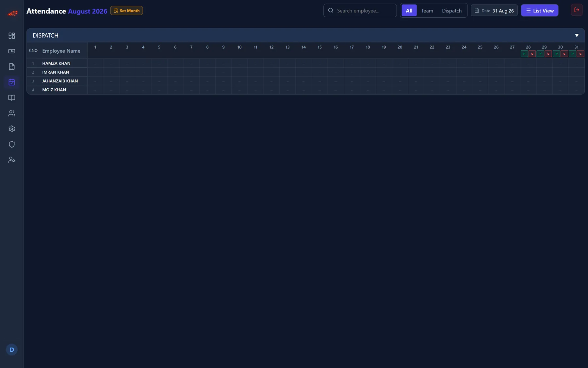Click the August 2026 month title
The image size is (588, 368).
pyautogui.click(x=88, y=11)
